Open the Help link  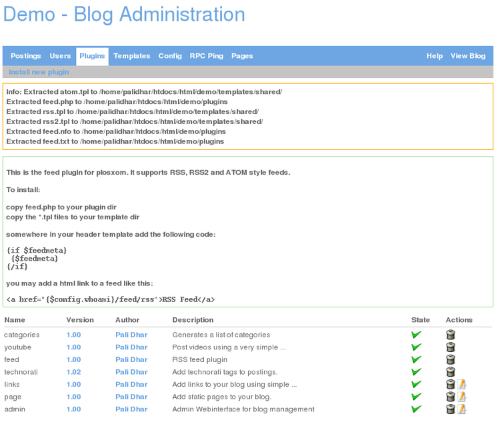[x=435, y=56]
